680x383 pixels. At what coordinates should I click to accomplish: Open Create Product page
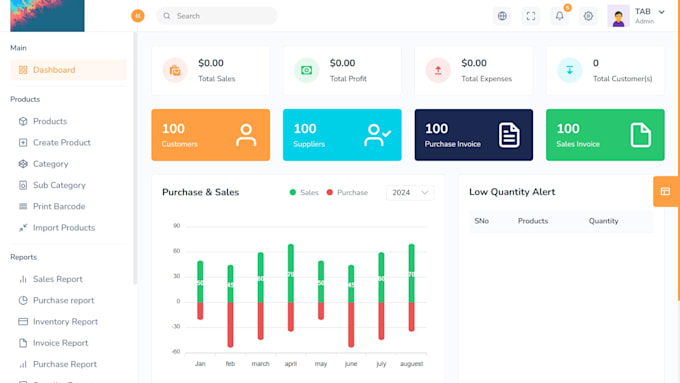coord(62,143)
